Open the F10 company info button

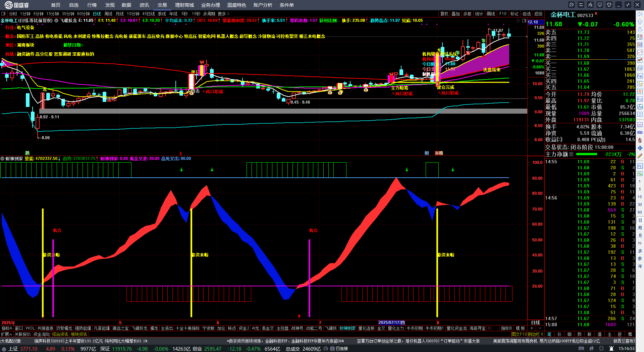pyautogui.click(x=503, y=14)
